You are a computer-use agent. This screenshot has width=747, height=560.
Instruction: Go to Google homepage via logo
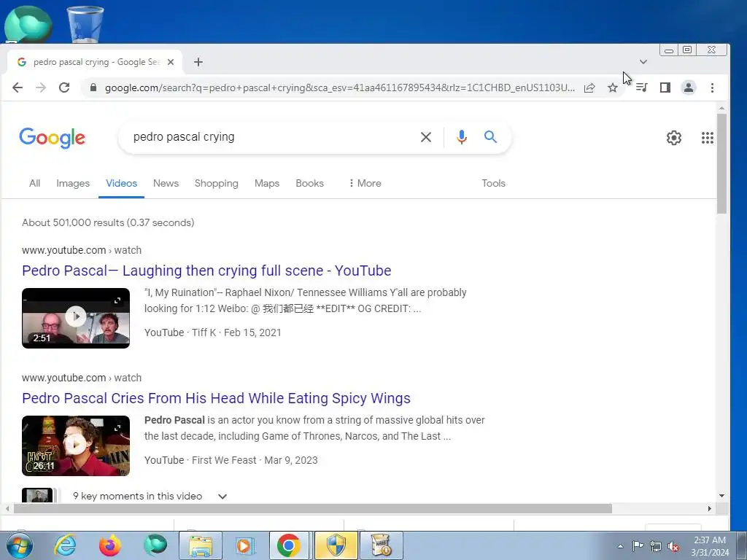53,138
